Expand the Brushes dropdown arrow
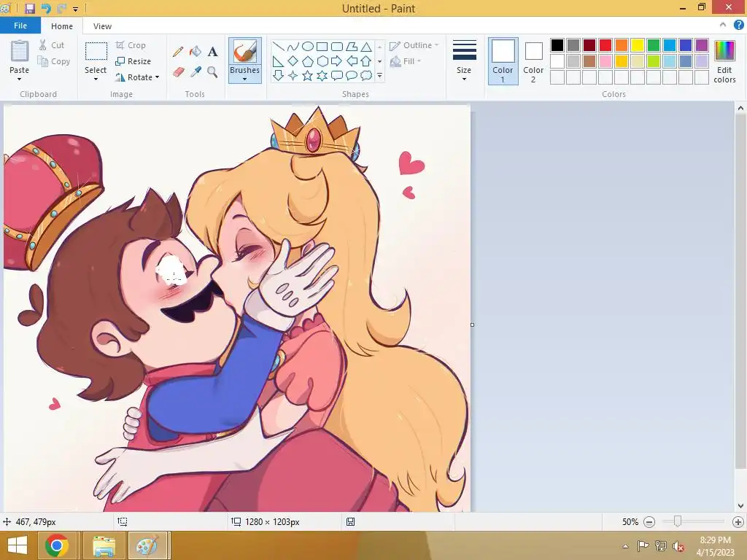This screenshot has height=560, width=747. pos(245,79)
